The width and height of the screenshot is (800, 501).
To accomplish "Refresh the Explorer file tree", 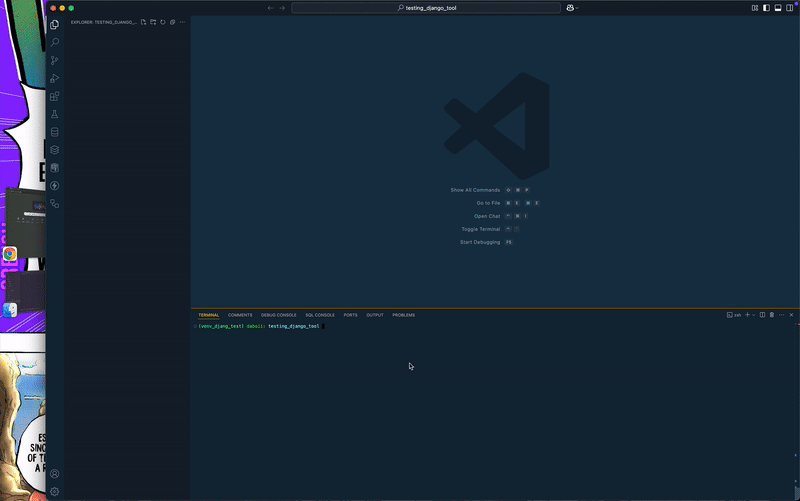I will [x=163, y=22].
